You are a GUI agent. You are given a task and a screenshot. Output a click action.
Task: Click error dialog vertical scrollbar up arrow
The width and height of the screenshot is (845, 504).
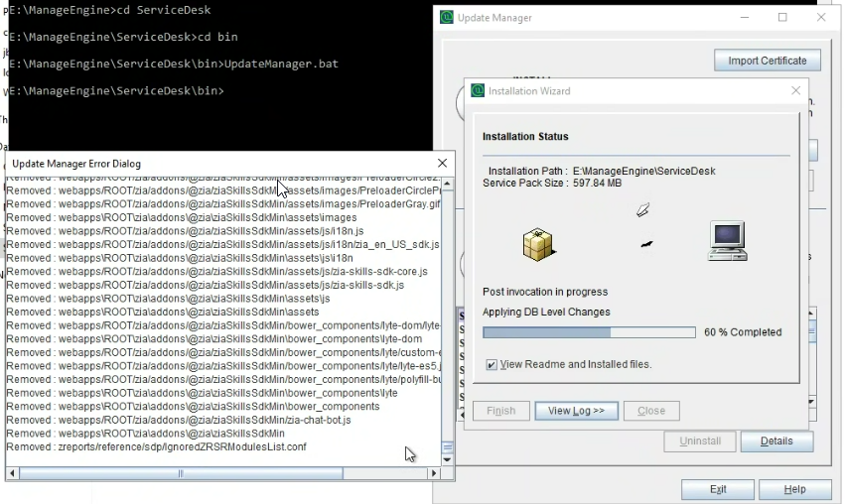[x=447, y=185]
